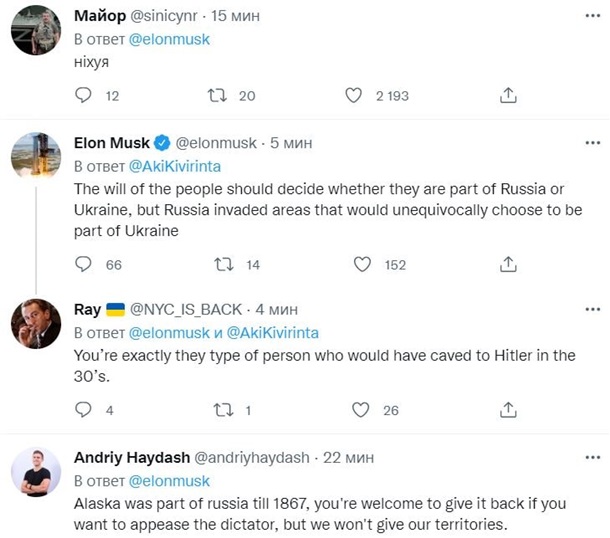Image resolution: width=610 pixels, height=538 pixels.
Task: Share Ray's tweet
Action: point(508,410)
